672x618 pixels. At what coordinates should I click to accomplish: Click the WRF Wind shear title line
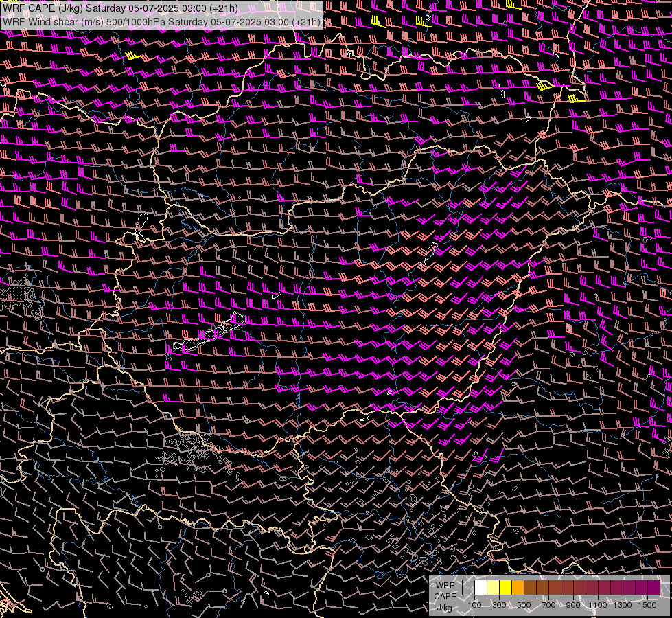pyautogui.click(x=161, y=21)
